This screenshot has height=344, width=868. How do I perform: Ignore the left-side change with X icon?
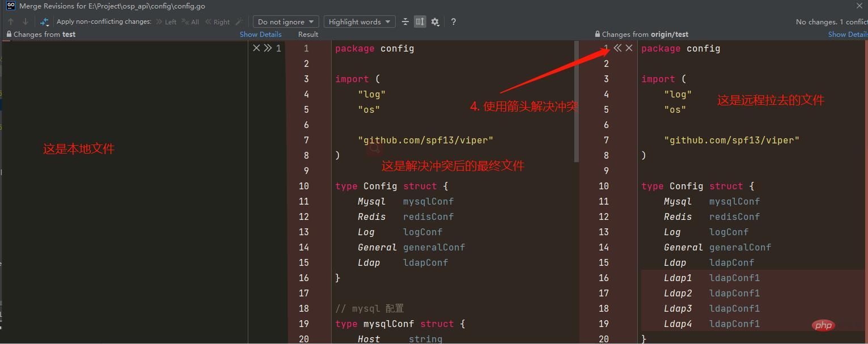[256, 48]
